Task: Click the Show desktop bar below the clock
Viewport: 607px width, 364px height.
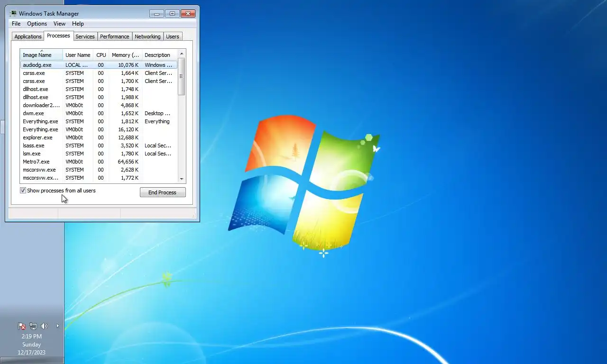Action: pyautogui.click(x=32, y=360)
